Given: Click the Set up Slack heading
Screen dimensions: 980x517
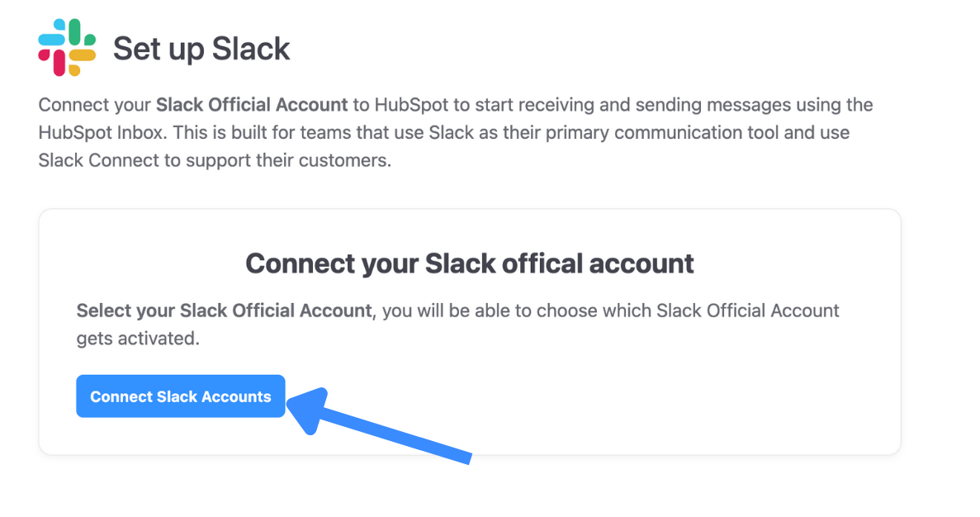Looking at the screenshot, I should click(x=201, y=48).
